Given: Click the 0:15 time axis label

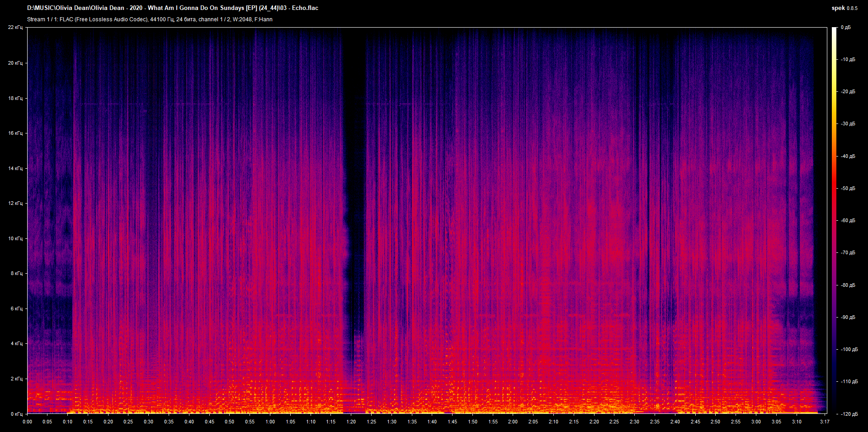Looking at the screenshot, I should (88, 422).
